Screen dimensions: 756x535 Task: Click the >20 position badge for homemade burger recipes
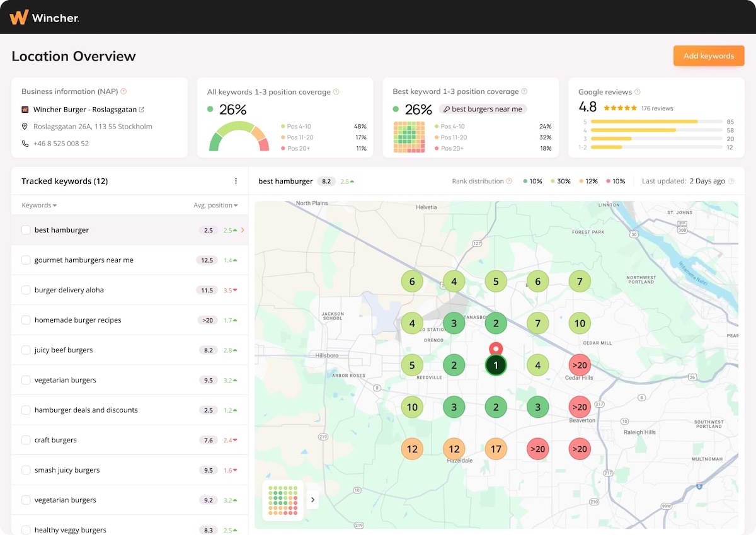click(x=208, y=320)
